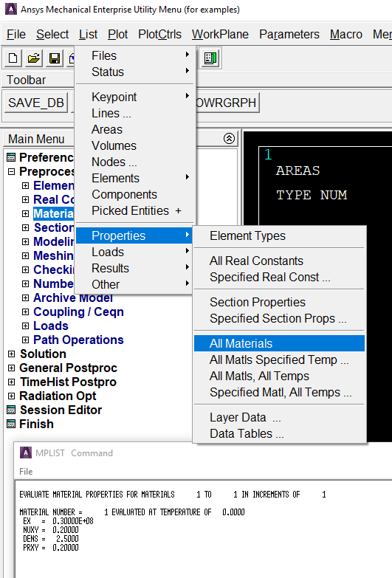Open the File menu
Viewport: 392px width, 578px height.
16,34
